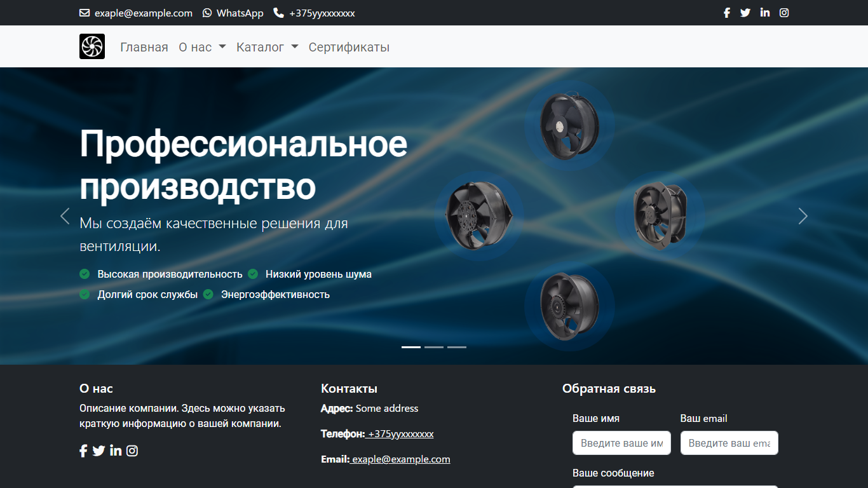
Task: Click green check icon beside Низкий уровень шума
Action: [x=253, y=274]
